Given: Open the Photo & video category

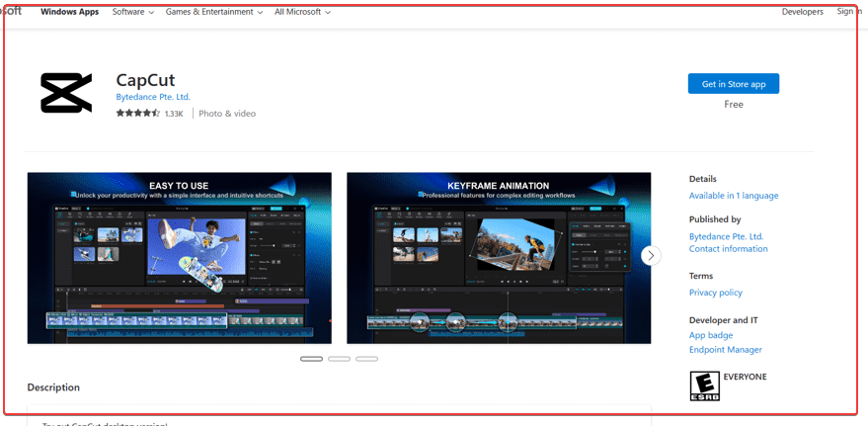Looking at the screenshot, I should point(227,114).
